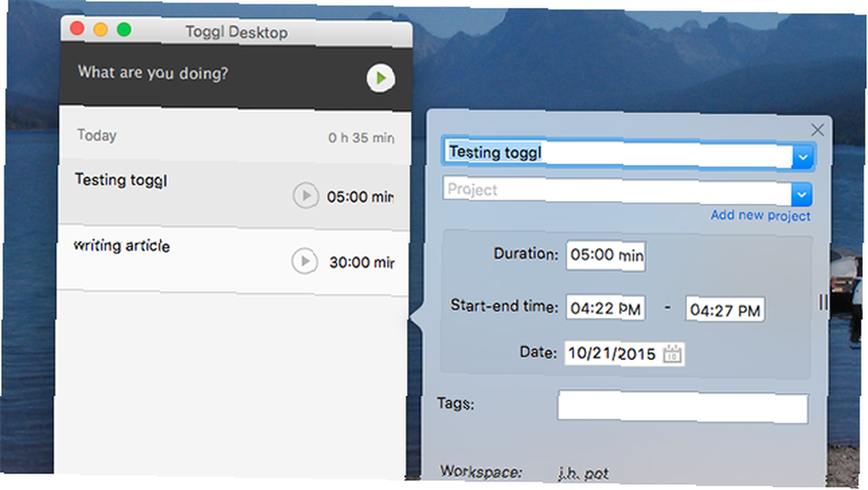Minimize the Toggl Desktop window
This screenshot has height=490, width=868.
coord(100,29)
